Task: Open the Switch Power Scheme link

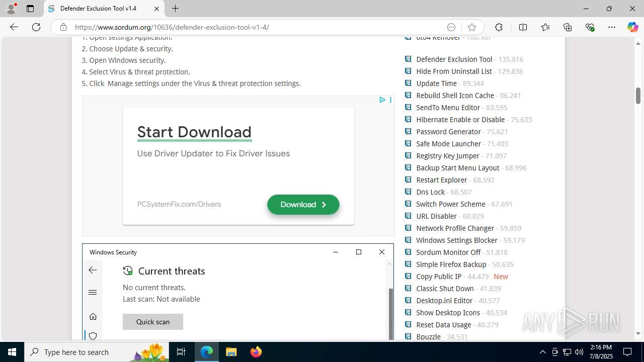Action: (451, 204)
